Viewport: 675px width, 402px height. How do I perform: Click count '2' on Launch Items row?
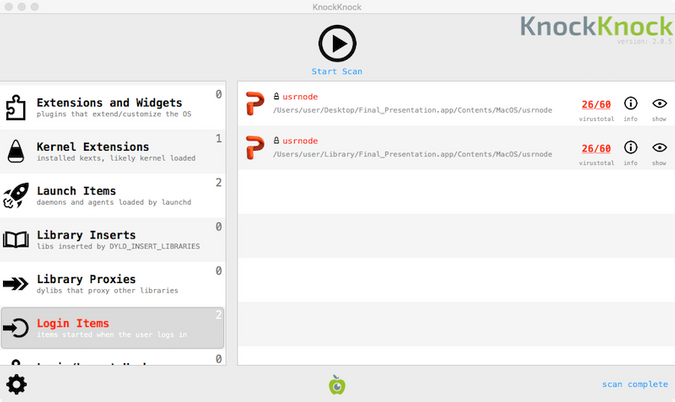point(219,182)
